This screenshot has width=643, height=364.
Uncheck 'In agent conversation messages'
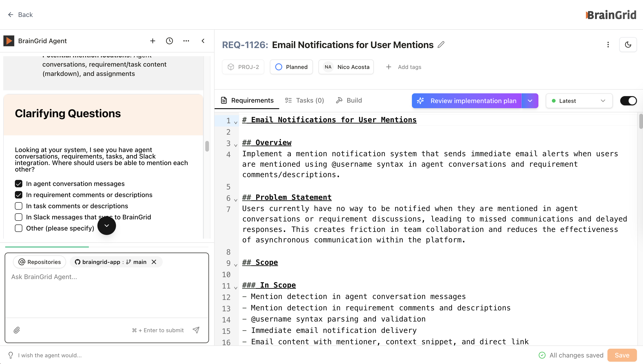[x=19, y=183]
